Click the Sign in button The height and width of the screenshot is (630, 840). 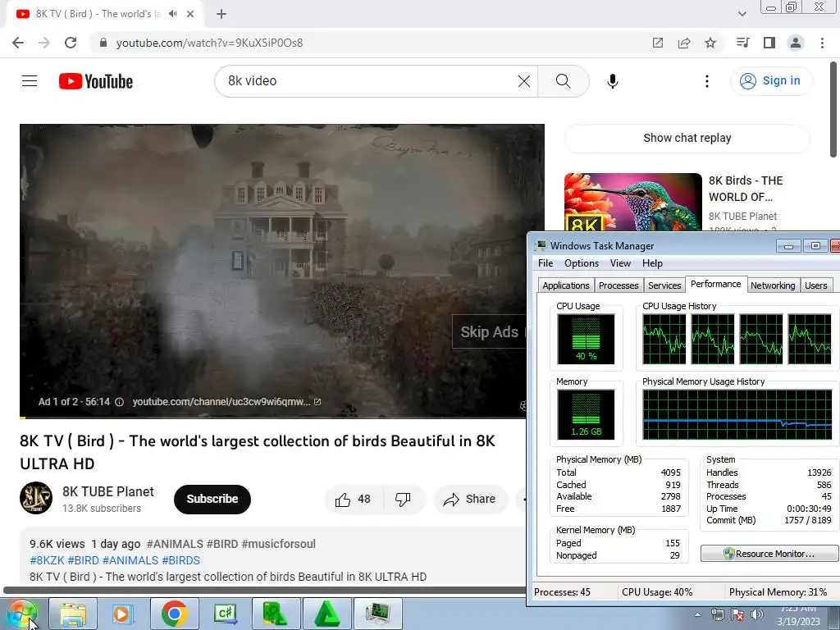(x=771, y=81)
